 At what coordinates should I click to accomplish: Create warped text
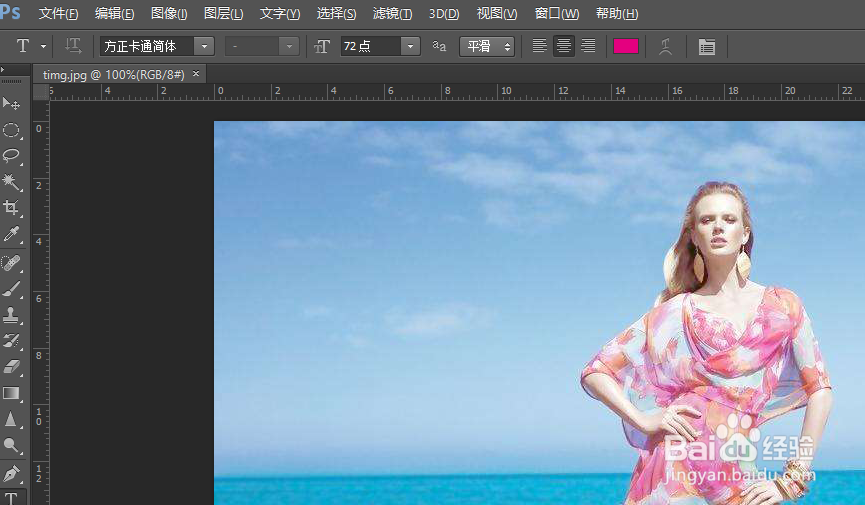point(665,46)
